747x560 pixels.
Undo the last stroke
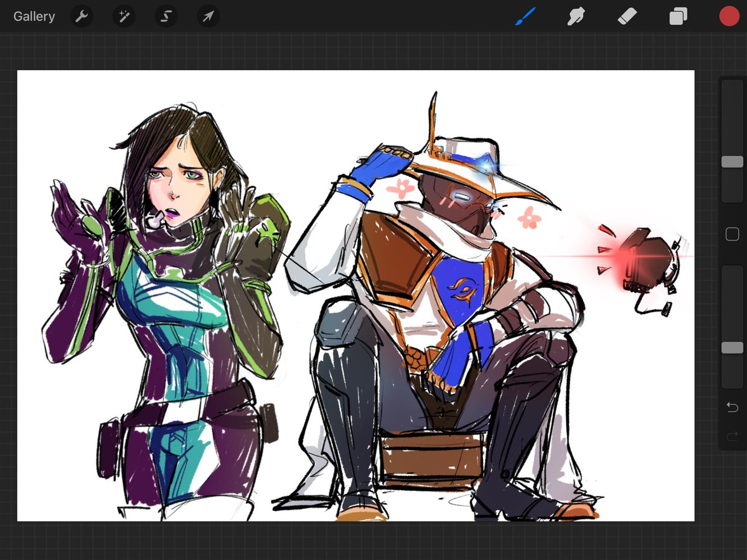733,407
